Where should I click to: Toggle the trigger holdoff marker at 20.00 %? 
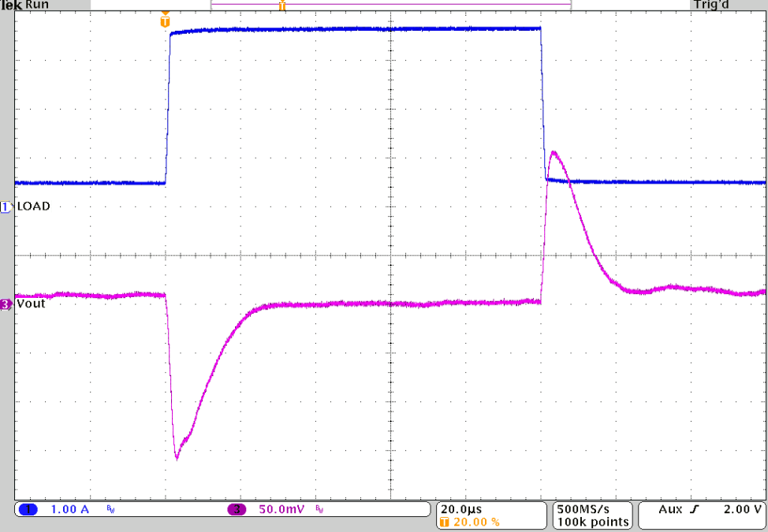pos(470,520)
